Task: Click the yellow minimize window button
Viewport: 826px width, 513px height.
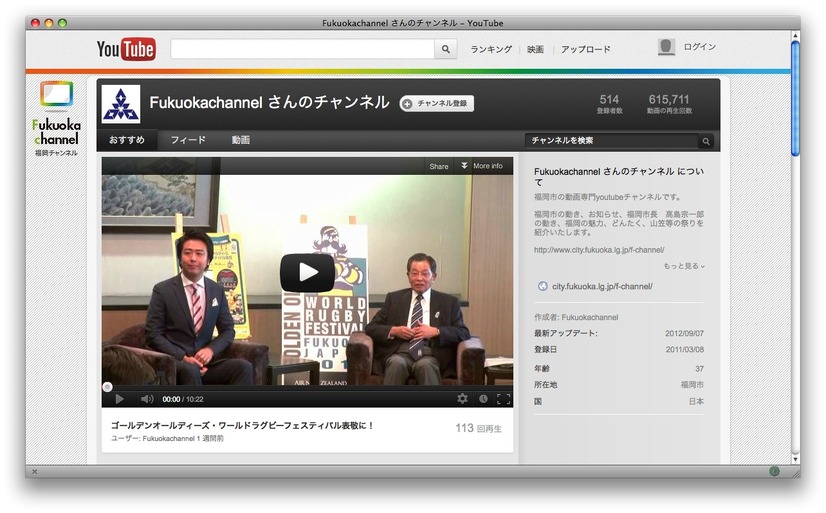Action: coord(49,23)
